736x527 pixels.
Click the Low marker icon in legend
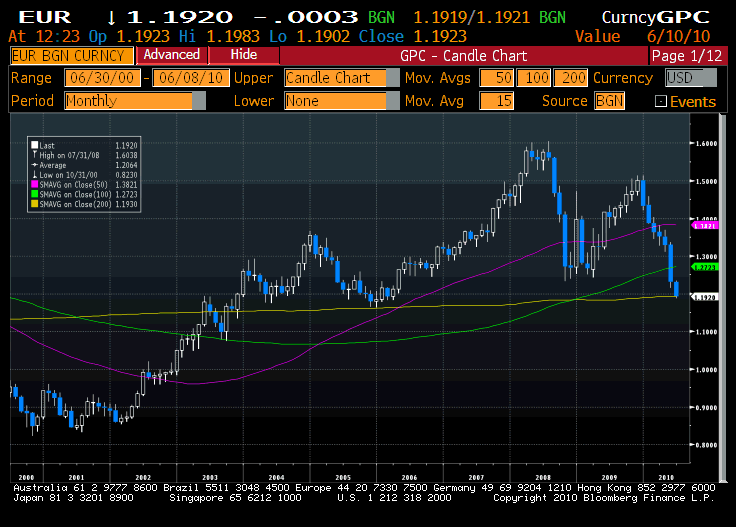33,173
